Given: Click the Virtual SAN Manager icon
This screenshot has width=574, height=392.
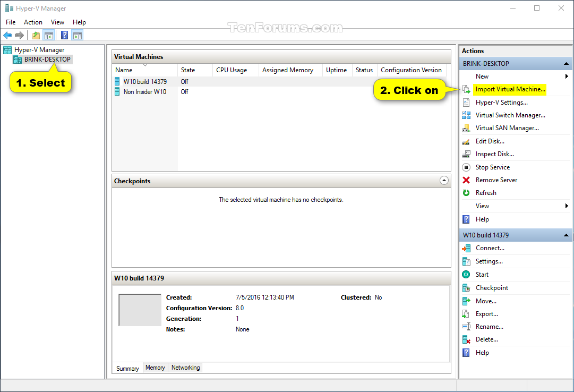Looking at the screenshot, I should click(466, 128).
